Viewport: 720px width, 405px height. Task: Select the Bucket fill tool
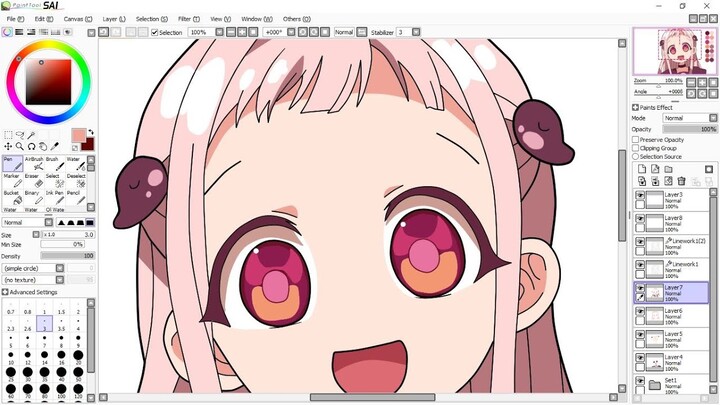point(12,197)
